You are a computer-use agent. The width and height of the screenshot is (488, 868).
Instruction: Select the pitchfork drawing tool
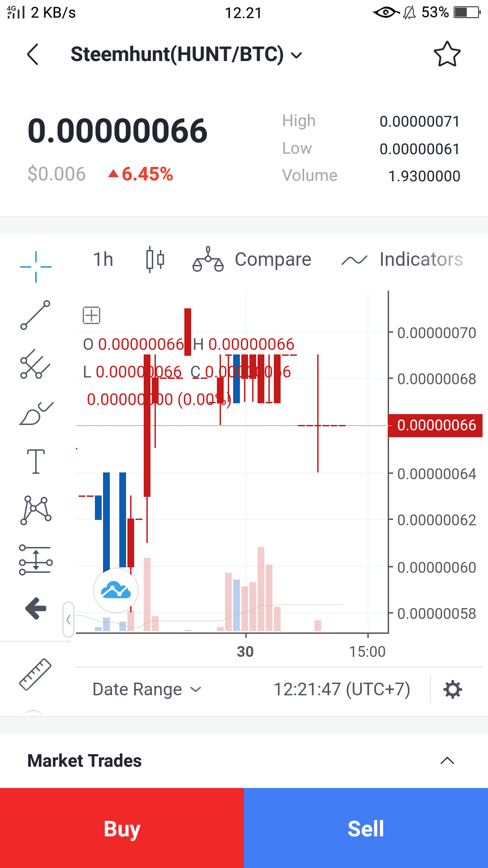36,364
